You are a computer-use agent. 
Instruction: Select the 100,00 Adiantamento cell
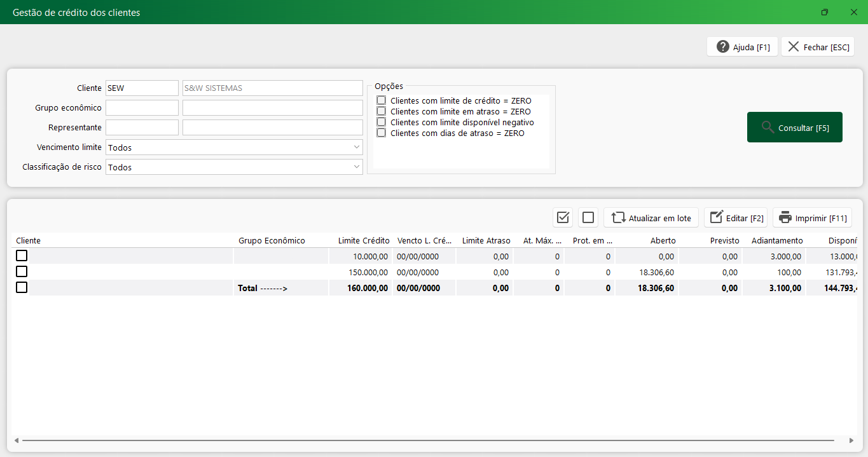pyautogui.click(x=774, y=272)
